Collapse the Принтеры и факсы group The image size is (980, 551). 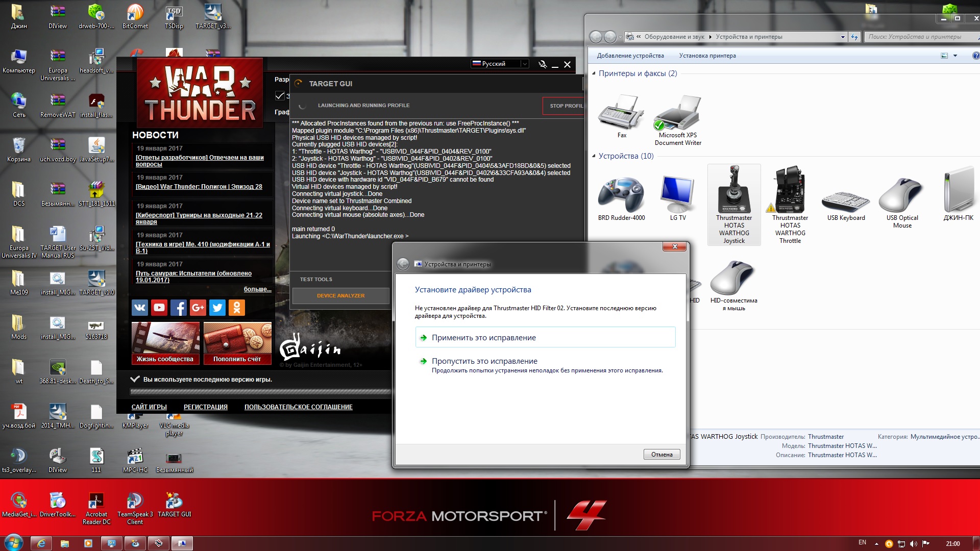[594, 73]
